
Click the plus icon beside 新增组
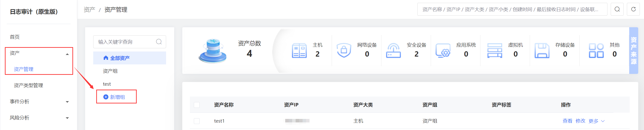point(106,97)
